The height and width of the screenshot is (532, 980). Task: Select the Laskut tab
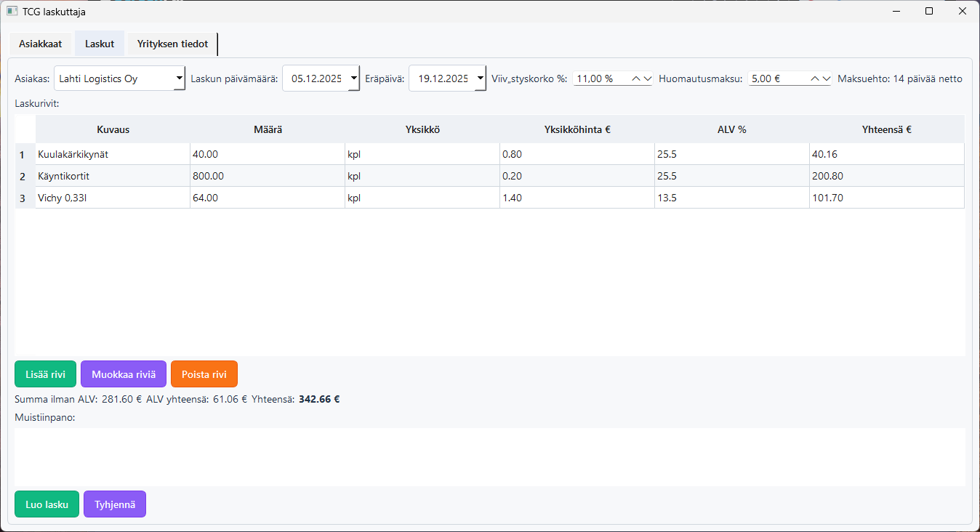point(100,44)
